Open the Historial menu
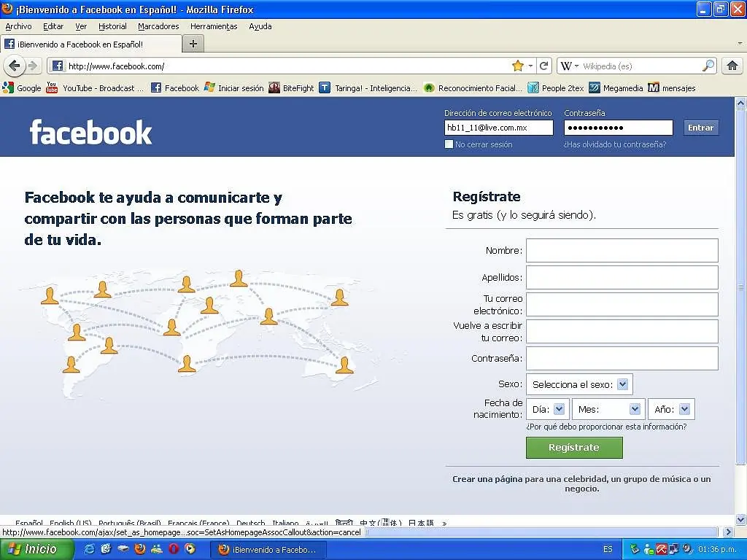This screenshot has height=560, width=747. pos(112,26)
